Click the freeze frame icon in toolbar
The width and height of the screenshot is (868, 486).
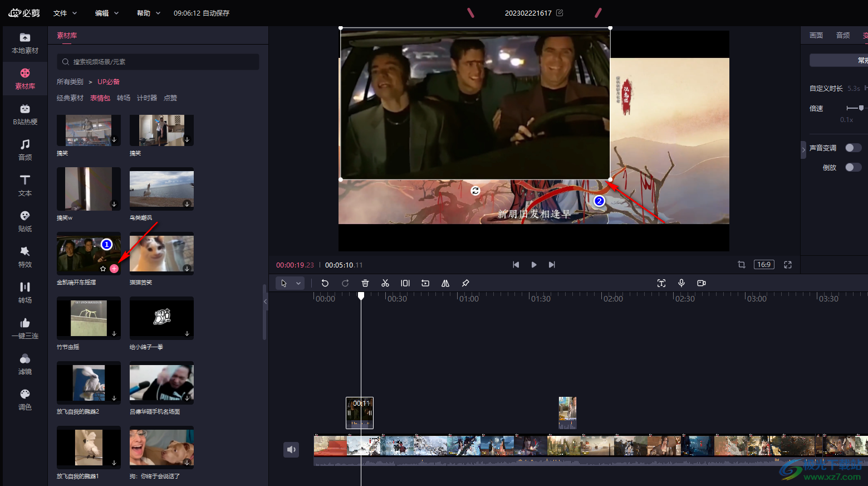(x=405, y=283)
